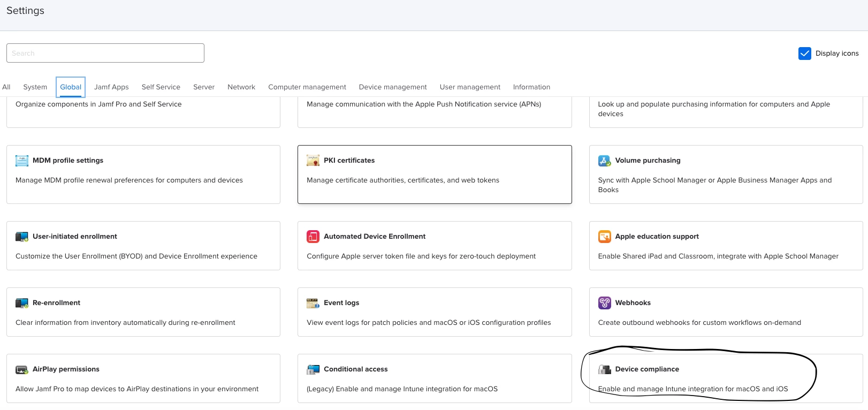Click 'Look up and populate purchasing information' text
Viewport: 868px width, 410px height.
pyautogui.click(x=714, y=109)
